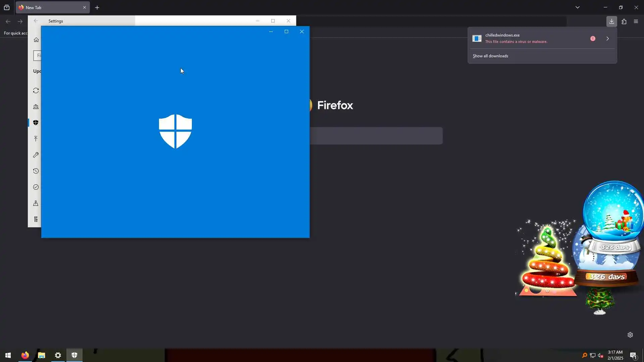Open Firefox extensions puzzle icon
This screenshot has height=362, width=644.
(624, 21)
